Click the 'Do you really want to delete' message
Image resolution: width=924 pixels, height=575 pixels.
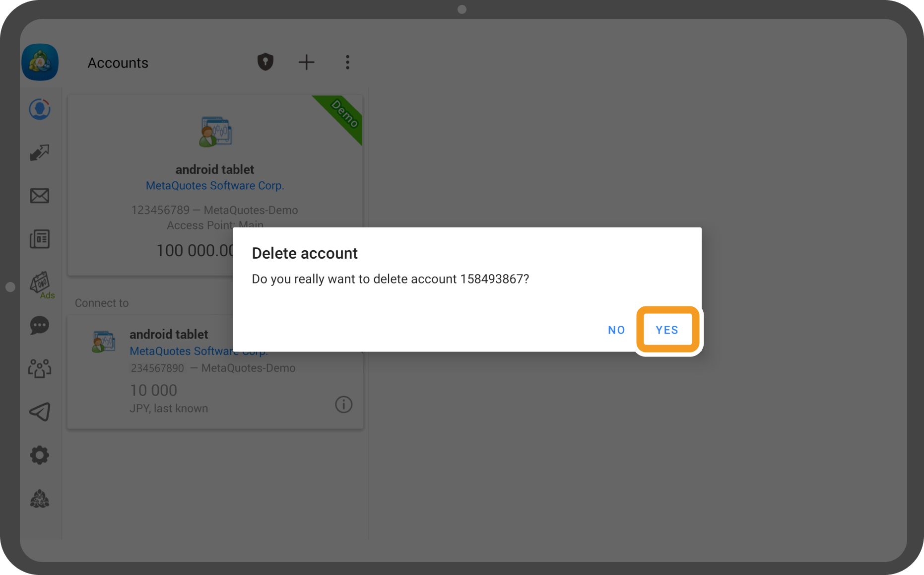(x=391, y=279)
